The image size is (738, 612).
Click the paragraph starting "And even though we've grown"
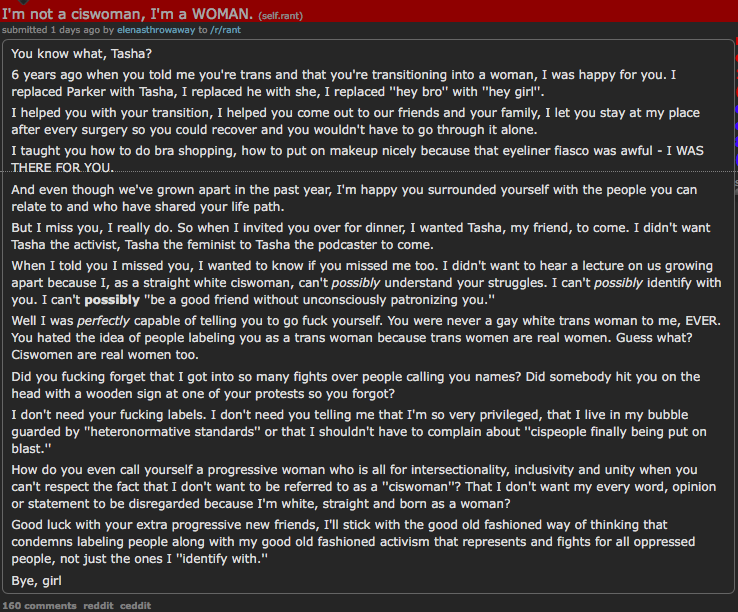tap(354, 198)
